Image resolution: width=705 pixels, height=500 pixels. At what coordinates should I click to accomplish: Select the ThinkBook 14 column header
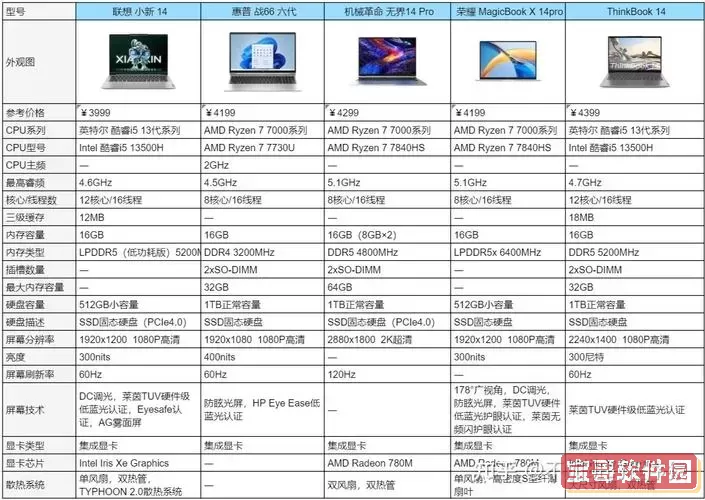(x=635, y=12)
